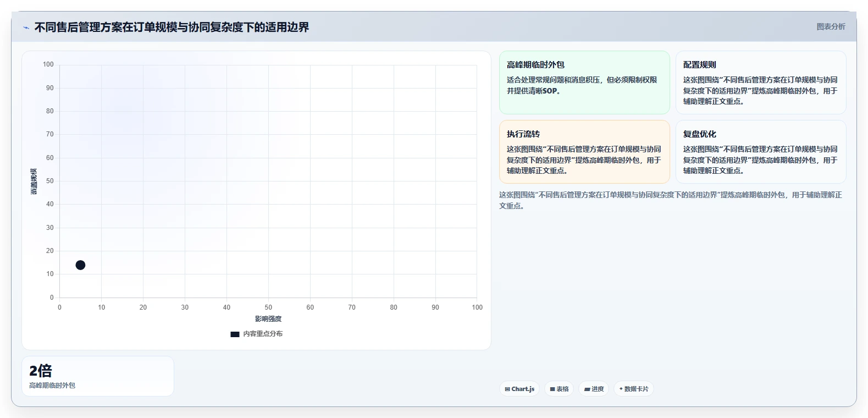Click the y-axis tick label 20
Screen dimensions: 868x418
pos(50,251)
